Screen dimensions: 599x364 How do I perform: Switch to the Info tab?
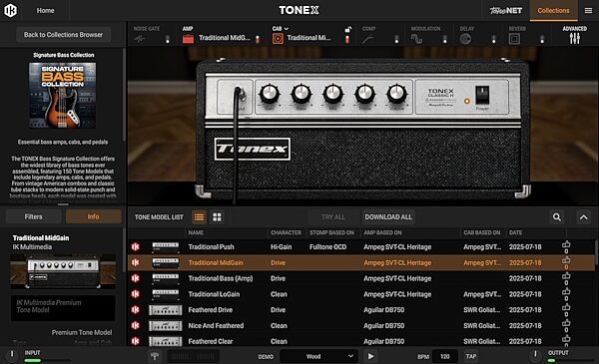93,216
